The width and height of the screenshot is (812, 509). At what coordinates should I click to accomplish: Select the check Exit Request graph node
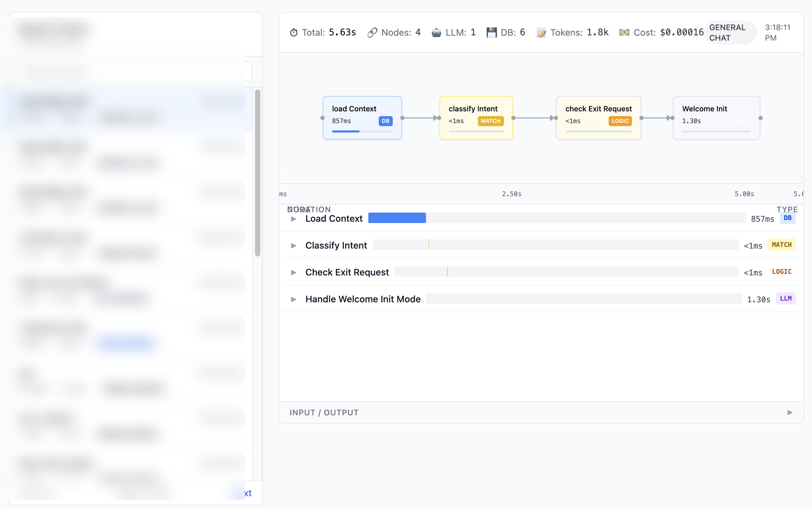tap(599, 118)
